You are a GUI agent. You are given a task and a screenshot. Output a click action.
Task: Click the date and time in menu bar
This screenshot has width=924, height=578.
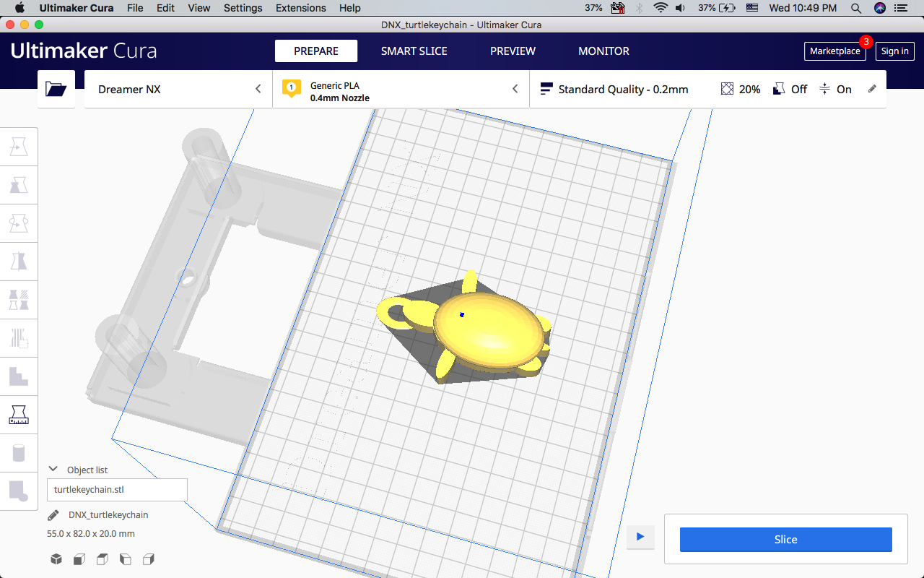[x=803, y=8]
